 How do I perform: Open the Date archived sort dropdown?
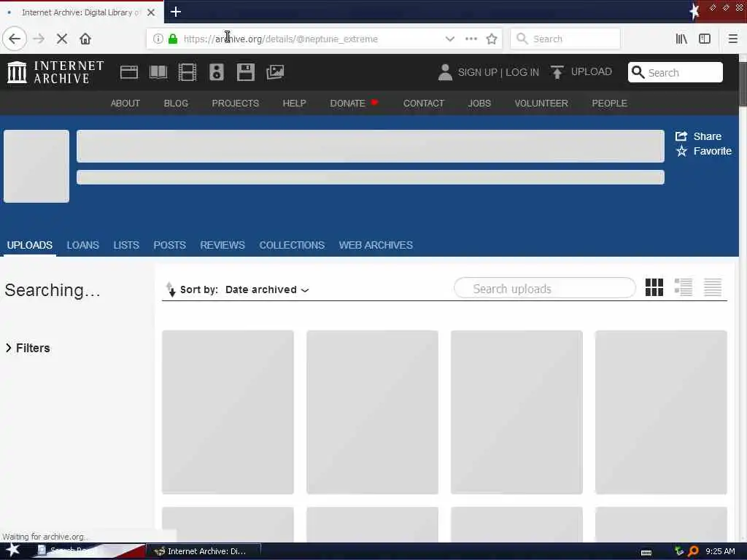(x=267, y=289)
